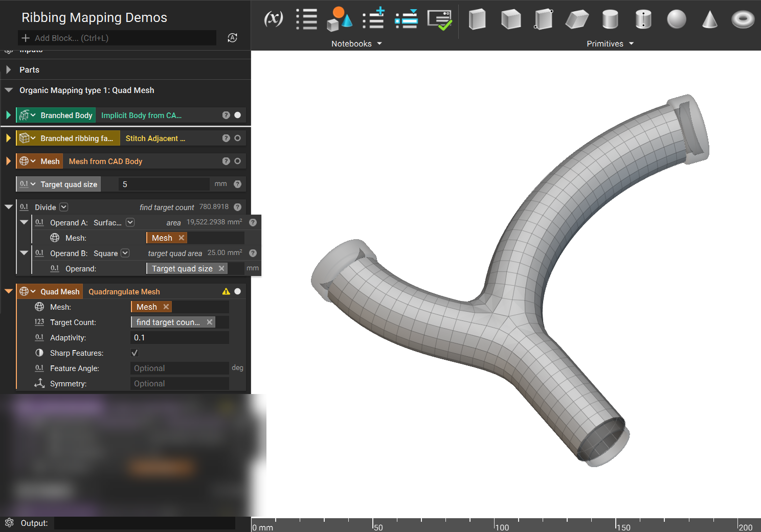
Task: Click the output gear icon
Action: 9,523
